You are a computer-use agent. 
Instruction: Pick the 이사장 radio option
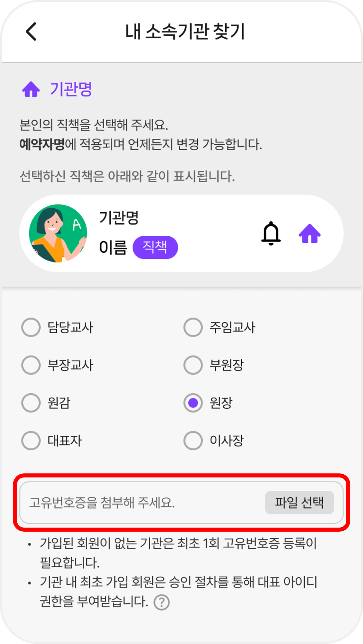coord(193,441)
